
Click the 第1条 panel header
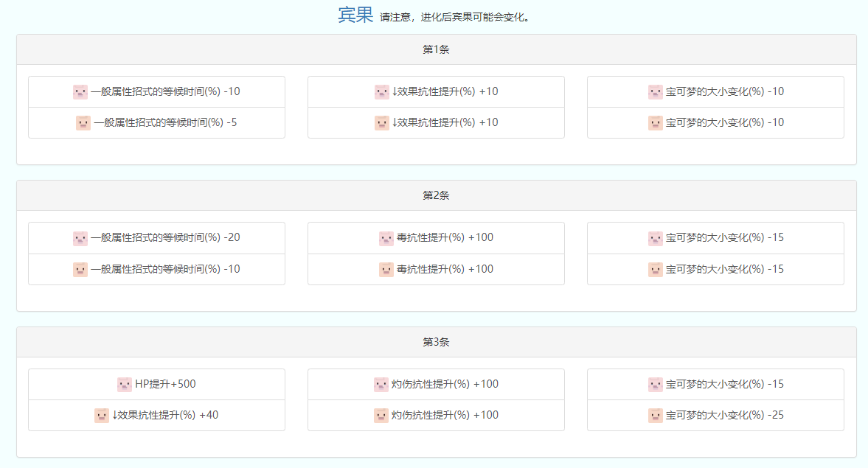[436, 49]
